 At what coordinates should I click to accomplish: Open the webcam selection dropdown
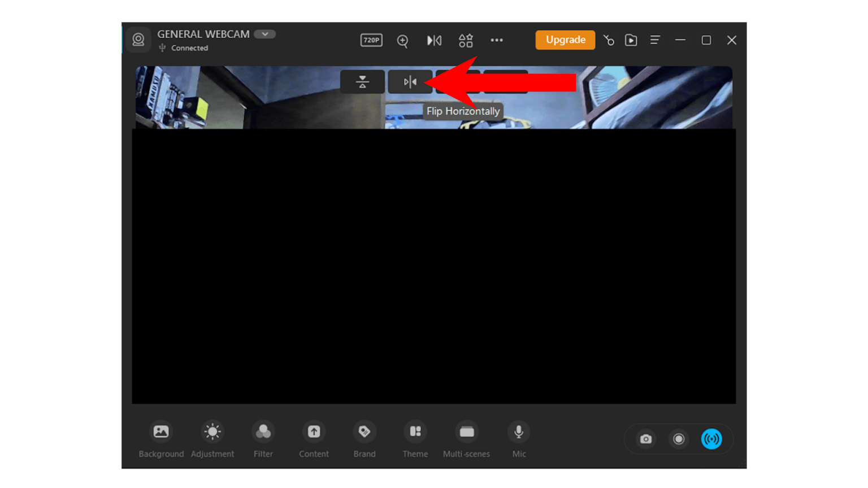coord(264,34)
